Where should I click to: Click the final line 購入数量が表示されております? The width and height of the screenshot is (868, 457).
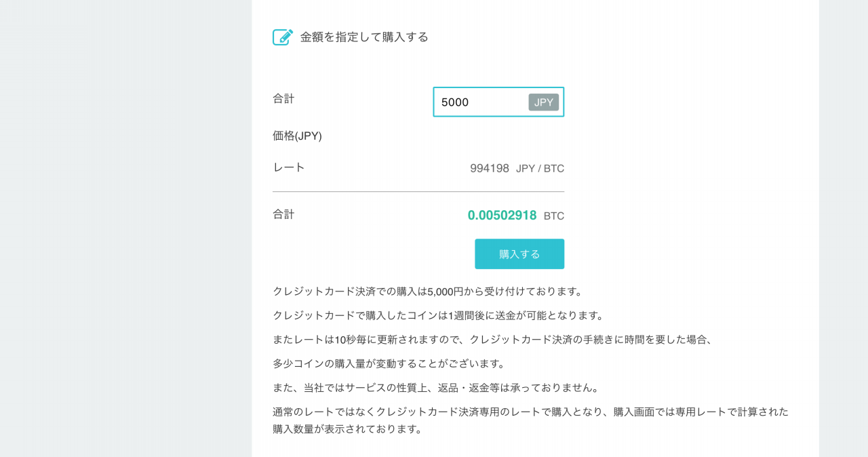coord(348,429)
